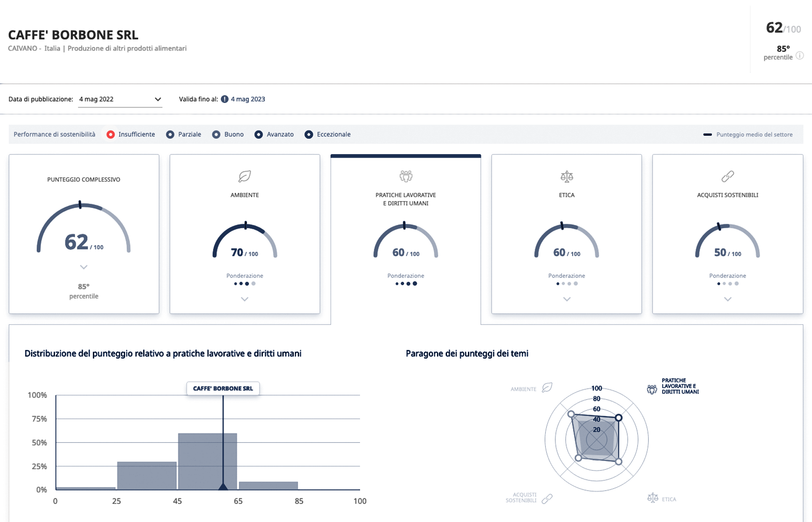Image resolution: width=812 pixels, height=522 pixels.
Task: Open the Punteggio Complessivo card
Action: (x=84, y=234)
